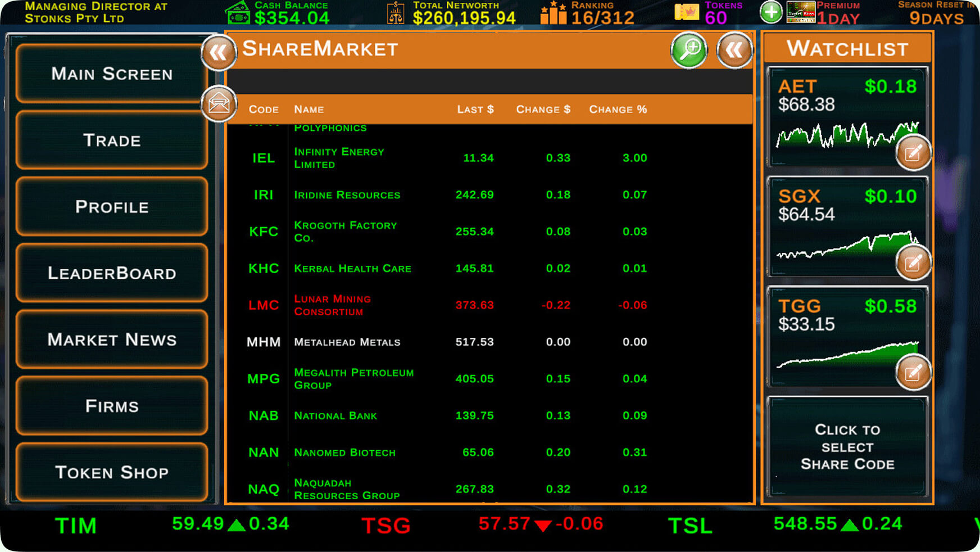
Task: Click the TIM ticker at bottom
Action: coord(76,526)
